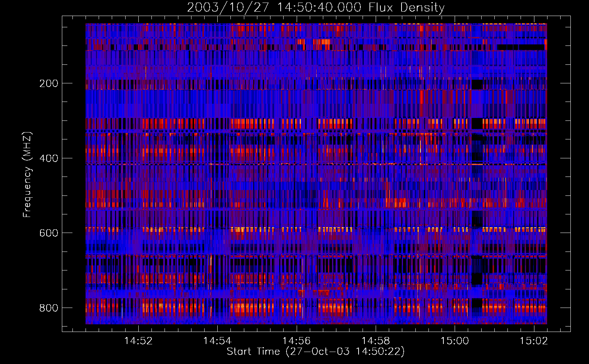Click the 'Start Time (27-Oct-03 14:50:22)' axis label
Screen dimensions: 589x364
[x=316, y=352]
